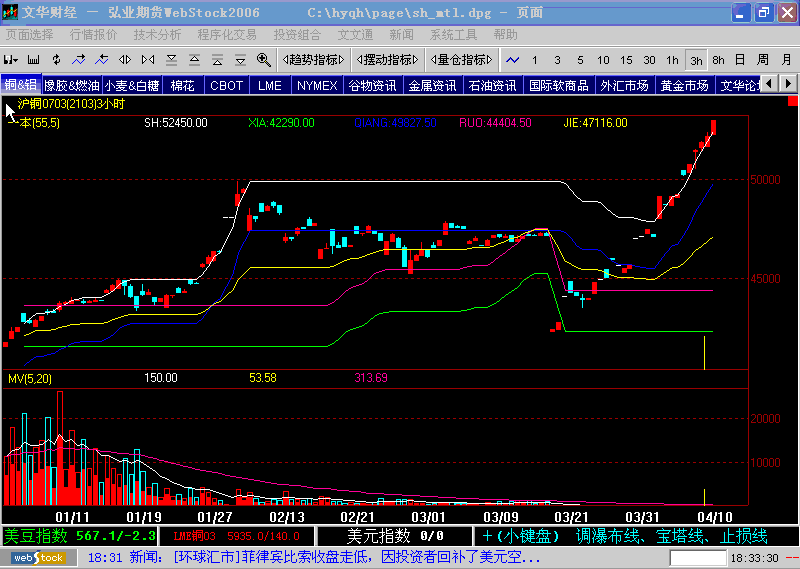Screen dimensions: 800x569
Task: Click the down-triangle below lines icon
Action: (240, 60)
